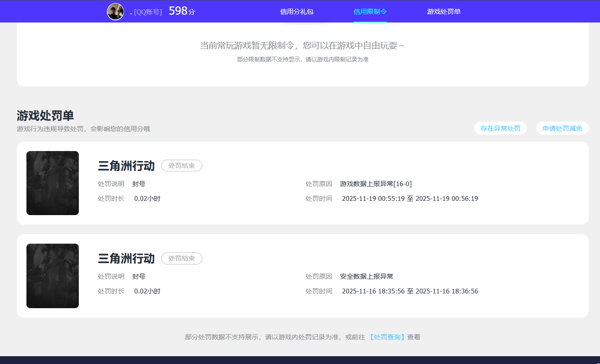Click the 安全数据上报异常 penalty reason text

pos(366,276)
